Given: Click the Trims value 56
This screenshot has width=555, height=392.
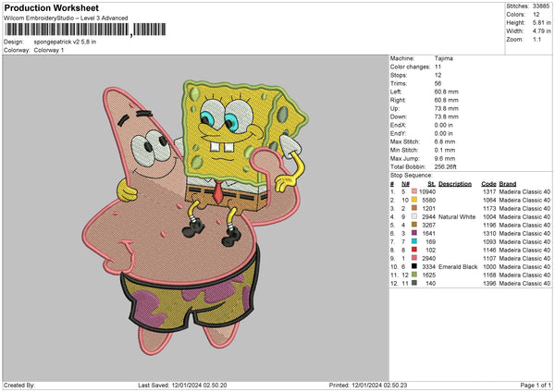Looking at the screenshot, I should (438, 83).
